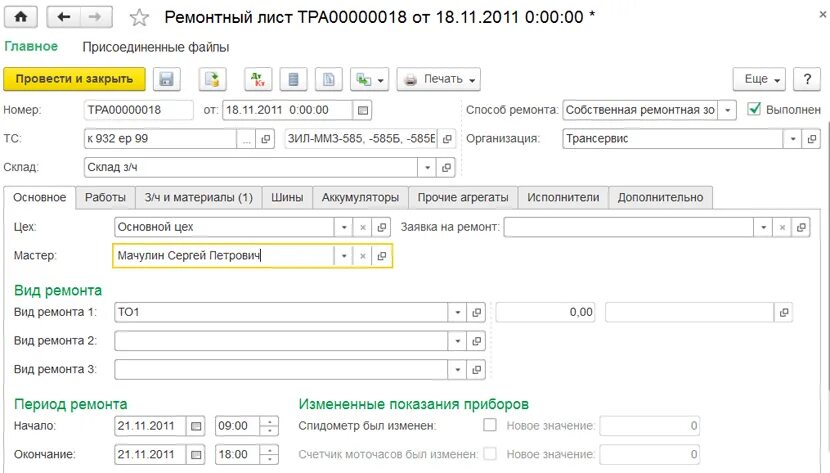Expand the Заявка на ремонт dropdown

click(763, 228)
